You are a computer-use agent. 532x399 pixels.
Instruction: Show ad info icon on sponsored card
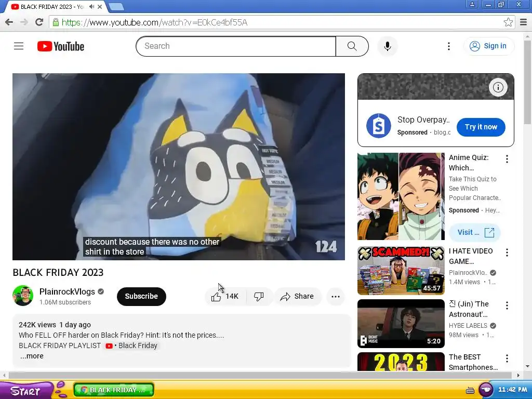[498, 87]
